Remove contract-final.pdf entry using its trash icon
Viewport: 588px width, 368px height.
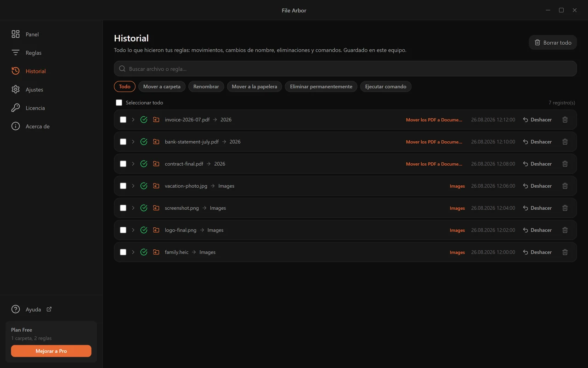click(565, 164)
